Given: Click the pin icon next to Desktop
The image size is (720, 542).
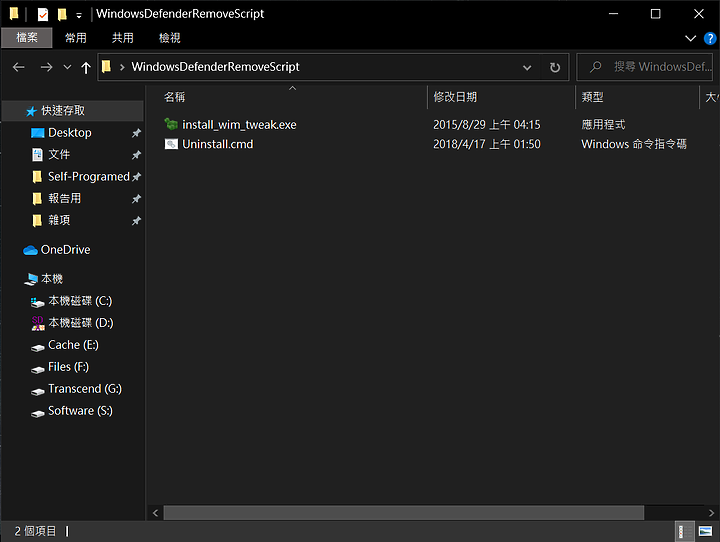Looking at the screenshot, I should click(136, 133).
